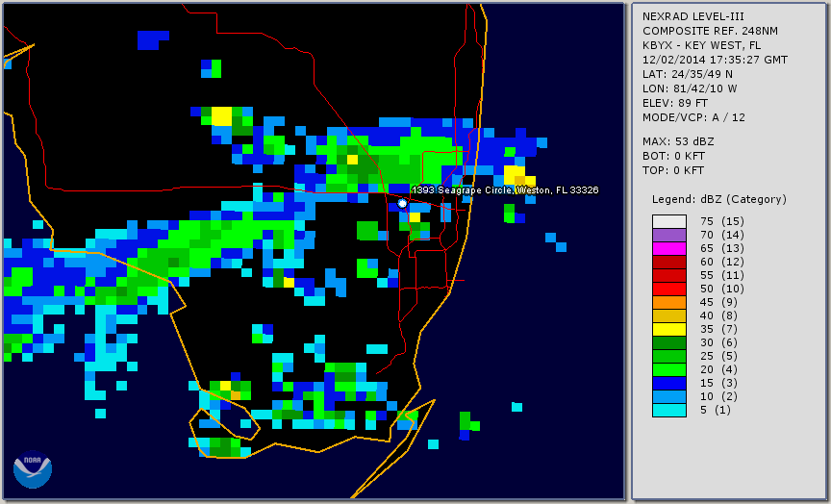Select the 20 dBZ bright green swatch
Image resolution: width=831 pixels, height=504 pixels.
coord(669,369)
